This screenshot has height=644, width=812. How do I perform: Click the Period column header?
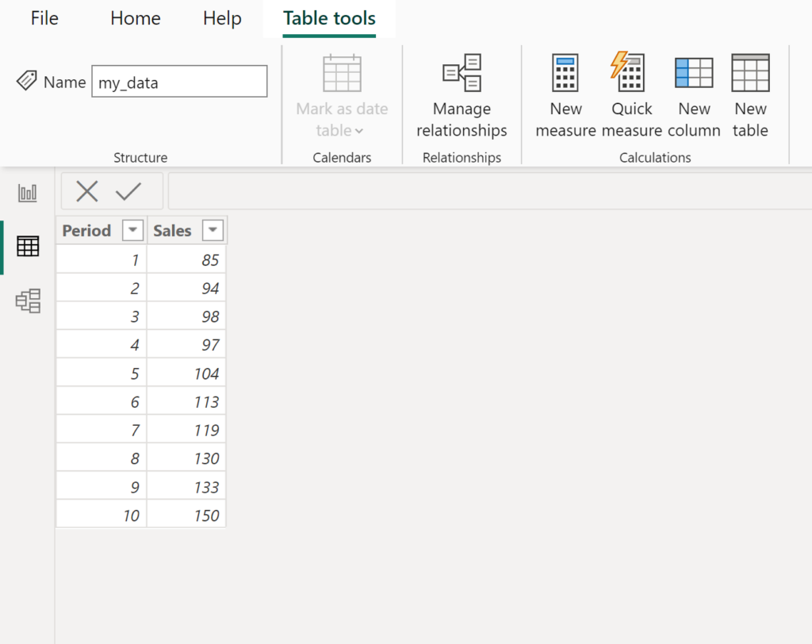point(87,230)
